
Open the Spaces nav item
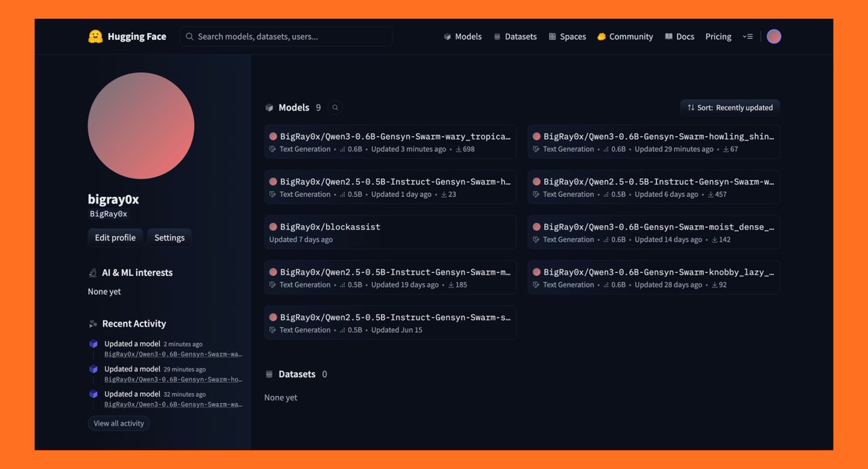[567, 36]
